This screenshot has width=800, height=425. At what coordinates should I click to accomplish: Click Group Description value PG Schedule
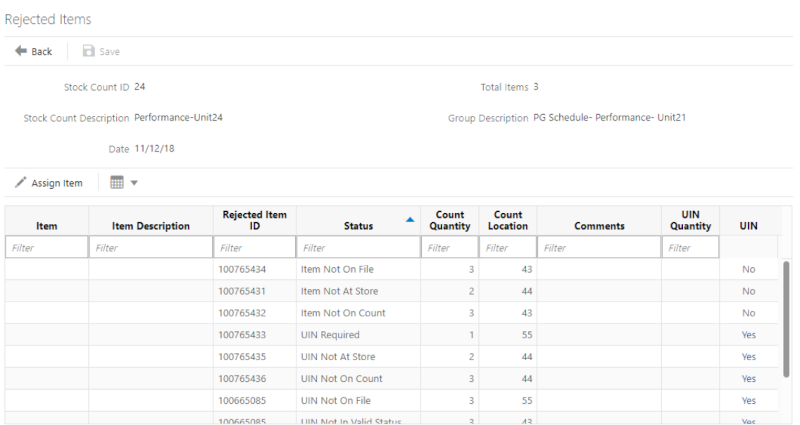(x=609, y=117)
